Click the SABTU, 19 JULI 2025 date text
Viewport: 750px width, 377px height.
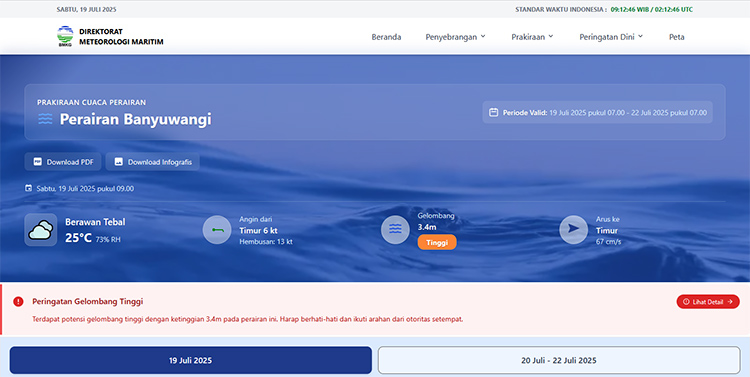[86, 9]
